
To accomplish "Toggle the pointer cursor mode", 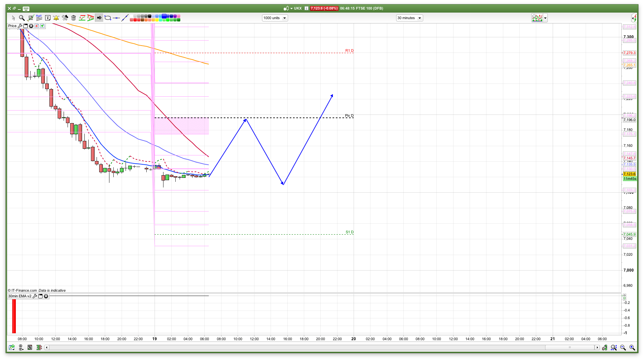I will click(14, 18).
